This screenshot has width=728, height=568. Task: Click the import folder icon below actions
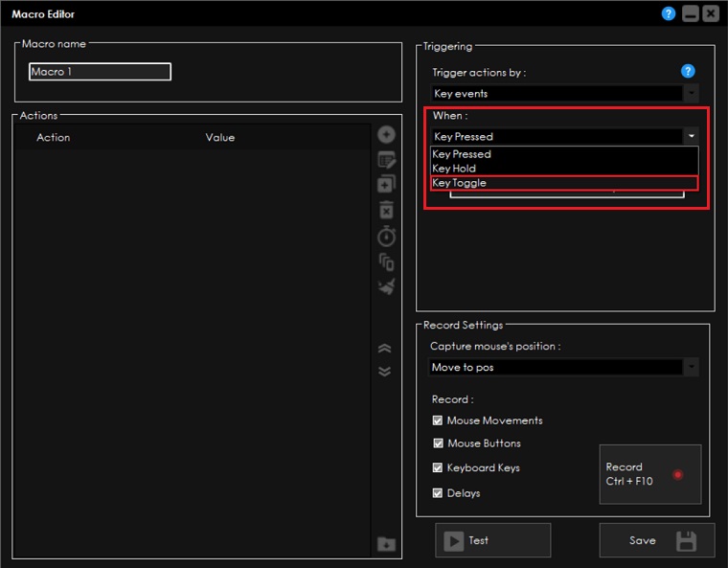pos(386,543)
